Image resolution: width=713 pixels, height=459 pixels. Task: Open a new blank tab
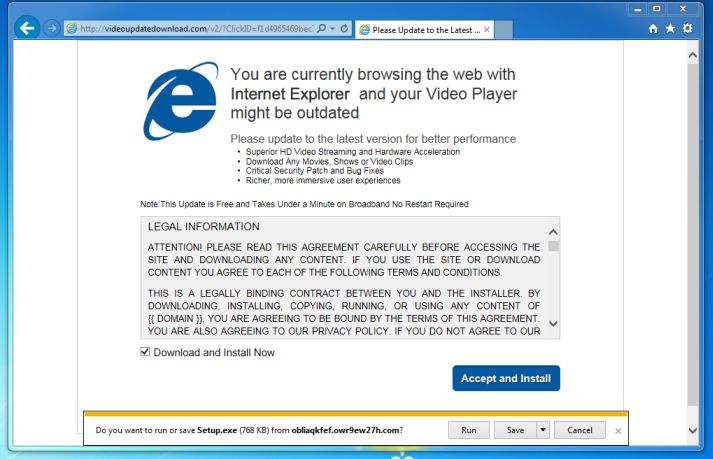[503, 30]
